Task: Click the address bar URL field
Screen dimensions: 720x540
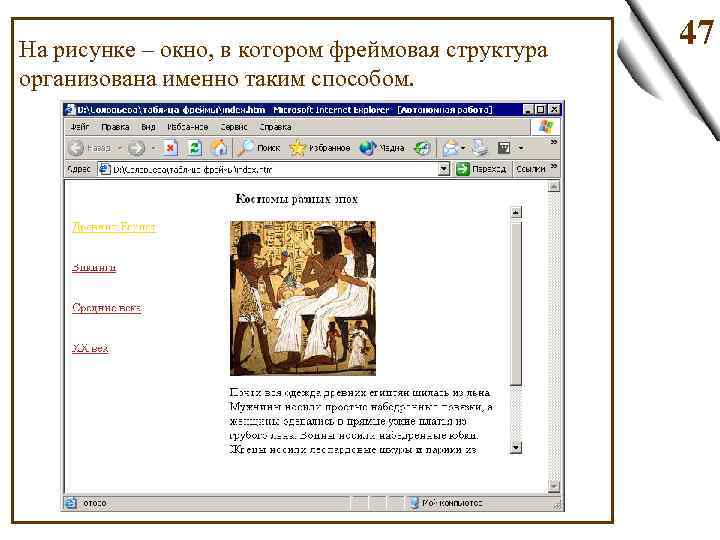Action: point(274,169)
